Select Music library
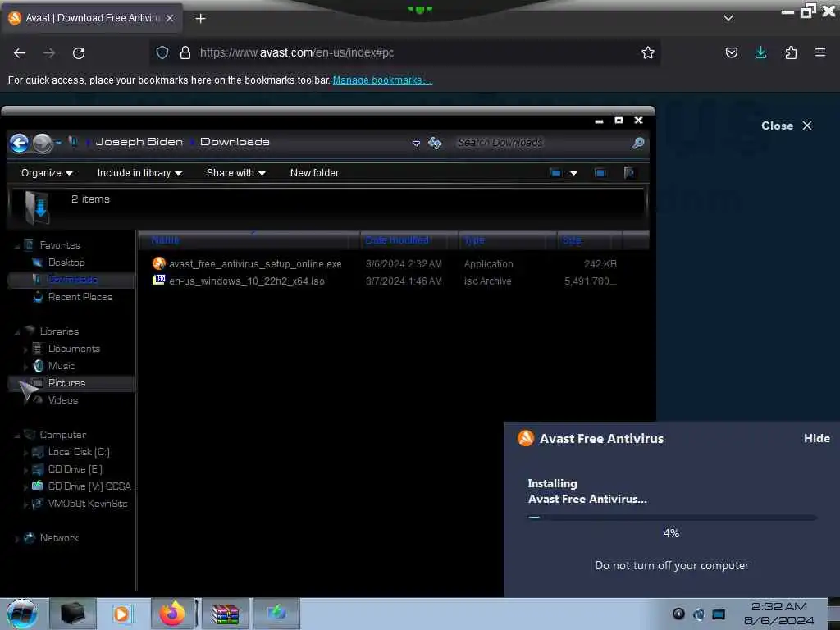Screen dimensions: 840x630 (x=62, y=366)
